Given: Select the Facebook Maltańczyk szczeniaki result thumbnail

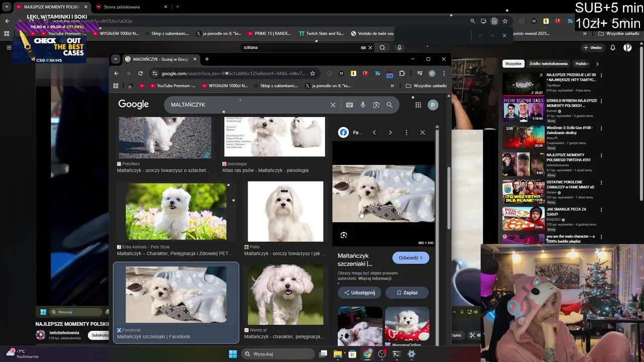Looking at the screenshot, I should (176, 295).
